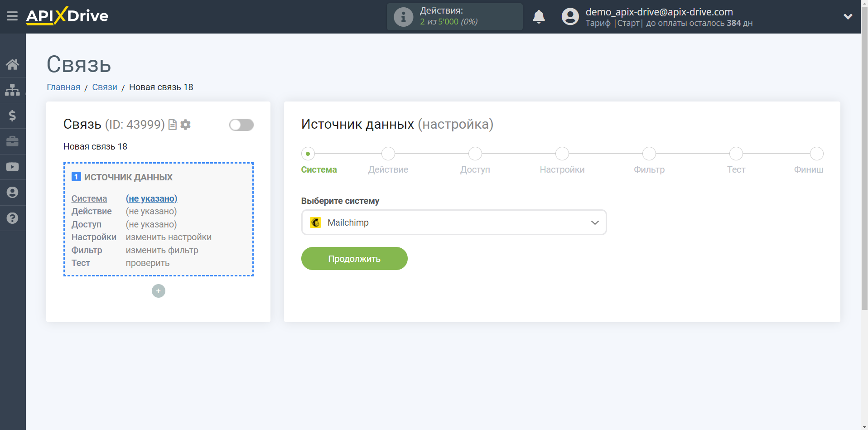Open the YouTube video sidebar icon

(x=12, y=167)
